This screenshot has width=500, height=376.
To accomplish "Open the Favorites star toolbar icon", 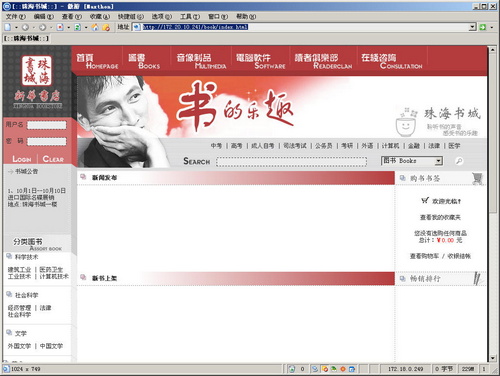I will [106, 27].
